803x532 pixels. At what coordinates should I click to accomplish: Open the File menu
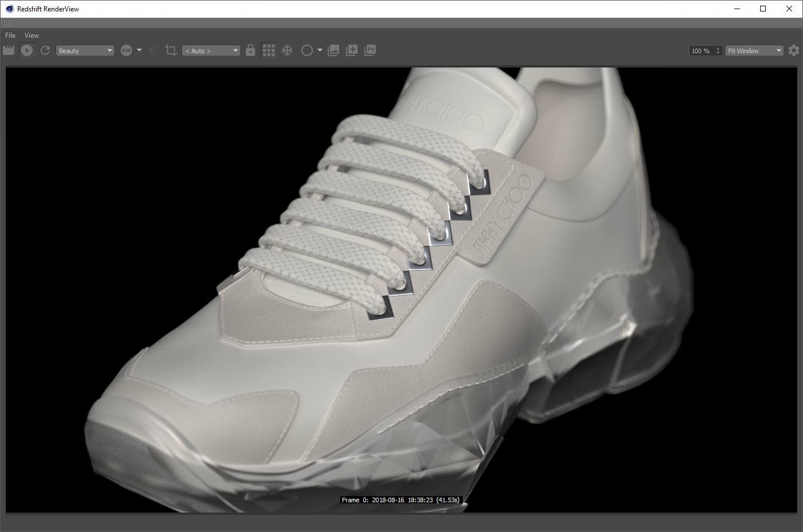[x=10, y=35]
